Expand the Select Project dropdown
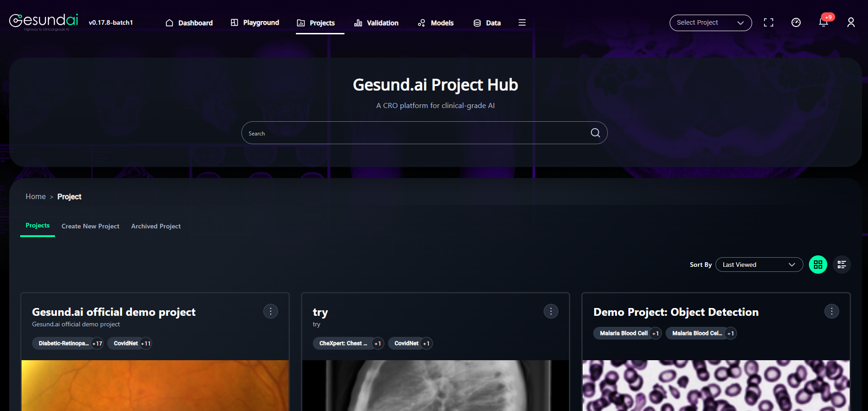 point(710,23)
